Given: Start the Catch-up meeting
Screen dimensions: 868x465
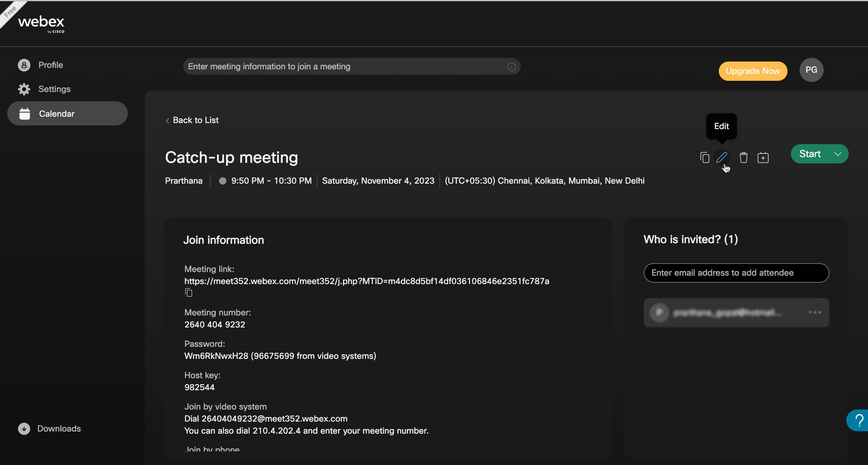Looking at the screenshot, I should (810, 154).
